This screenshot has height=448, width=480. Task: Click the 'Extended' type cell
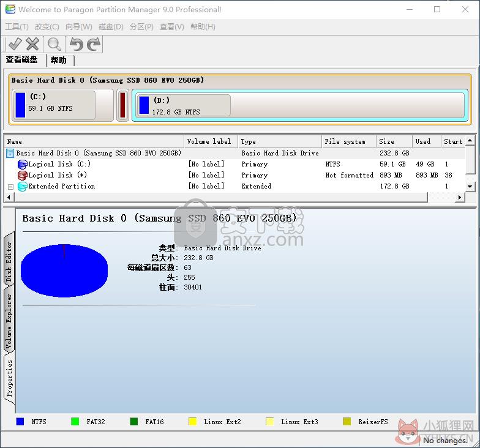256,186
